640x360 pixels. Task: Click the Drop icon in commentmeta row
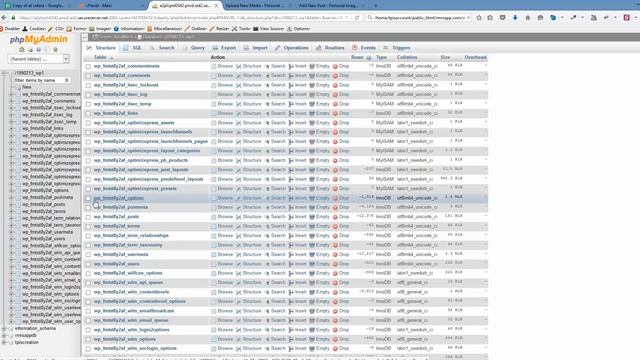[x=335, y=66]
